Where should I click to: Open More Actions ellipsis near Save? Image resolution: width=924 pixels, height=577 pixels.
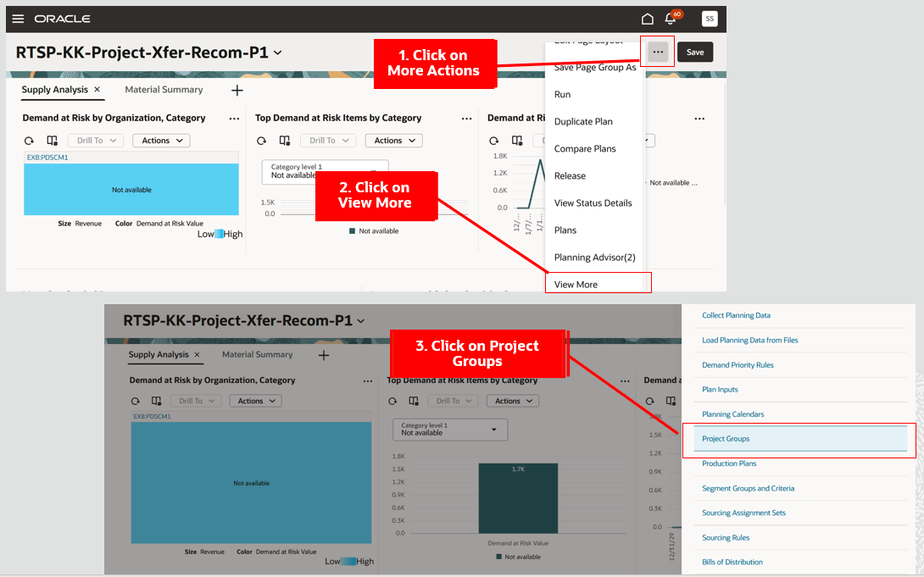pos(657,52)
